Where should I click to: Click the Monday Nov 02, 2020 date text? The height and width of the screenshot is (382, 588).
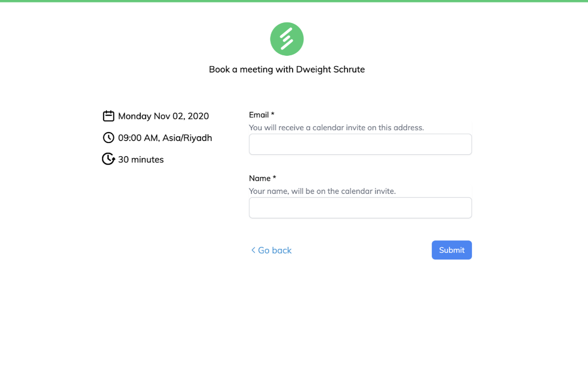(163, 116)
